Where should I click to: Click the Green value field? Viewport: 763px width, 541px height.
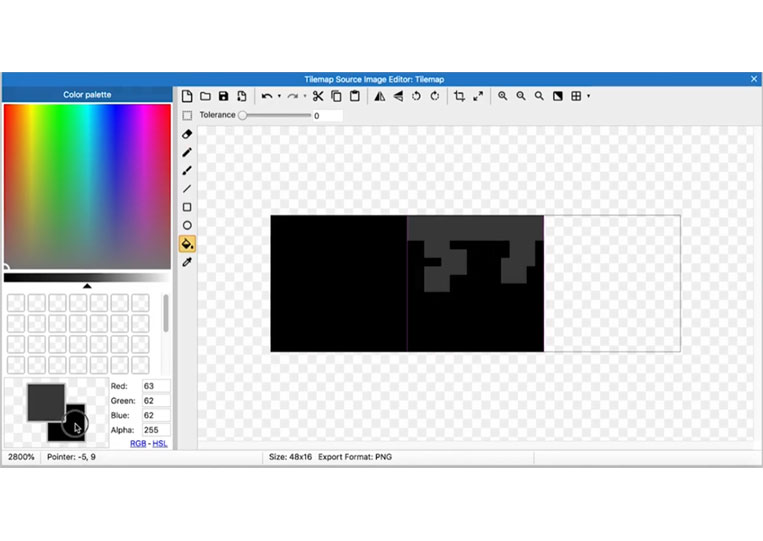pos(156,400)
